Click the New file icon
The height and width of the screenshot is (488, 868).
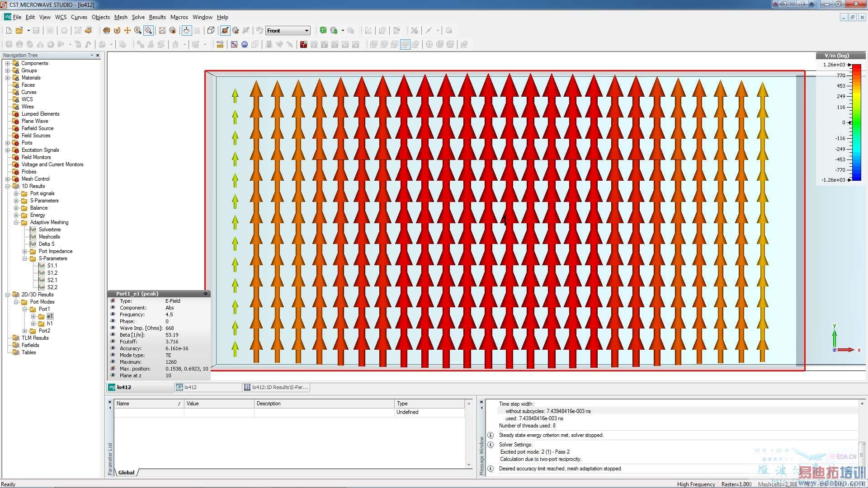(x=9, y=30)
